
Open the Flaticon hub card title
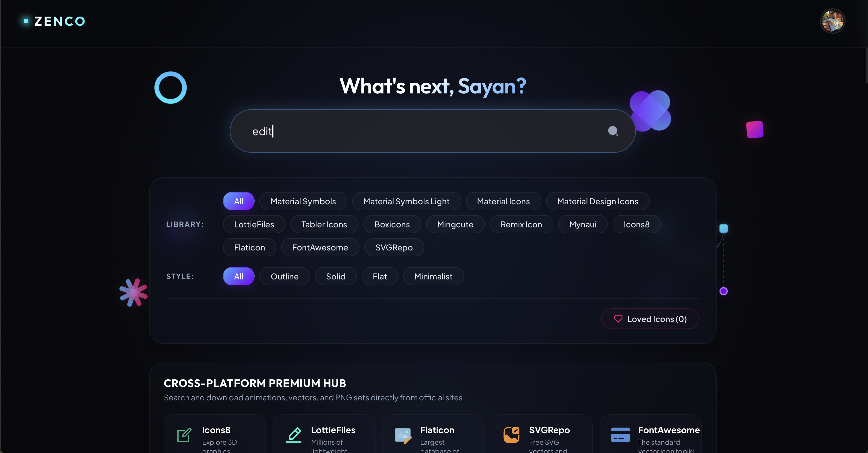pyautogui.click(x=437, y=430)
